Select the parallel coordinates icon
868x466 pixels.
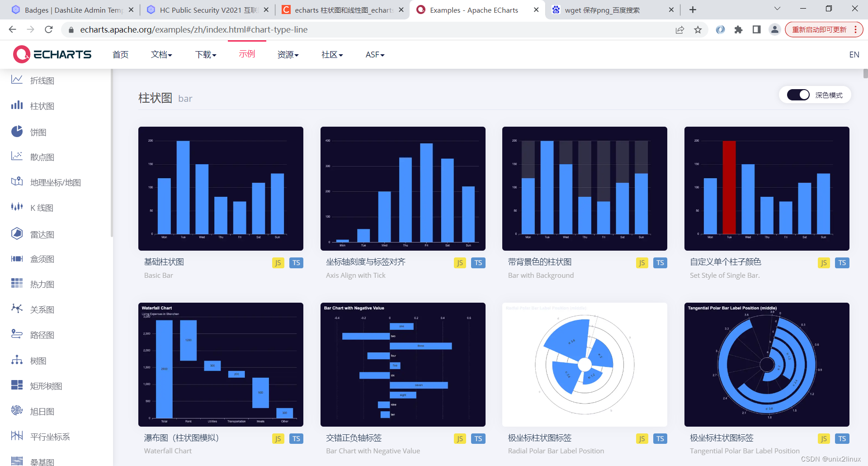click(17, 436)
